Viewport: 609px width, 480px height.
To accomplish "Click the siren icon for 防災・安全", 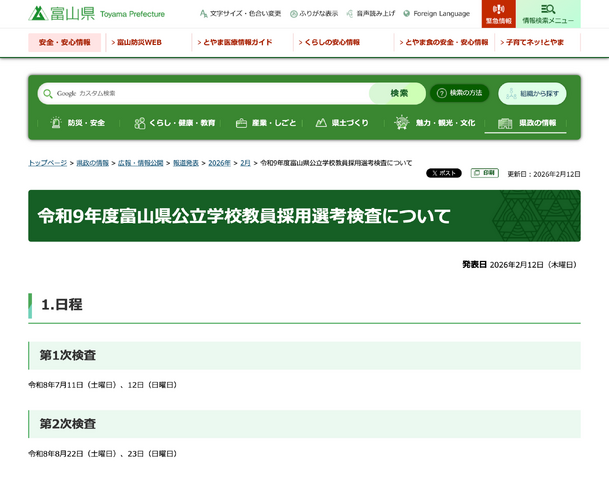I will point(56,123).
